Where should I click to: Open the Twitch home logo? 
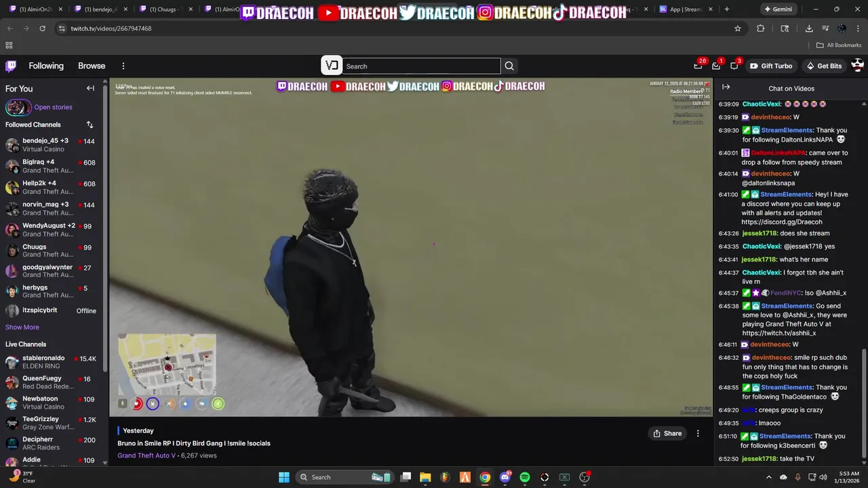click(11, 66)
